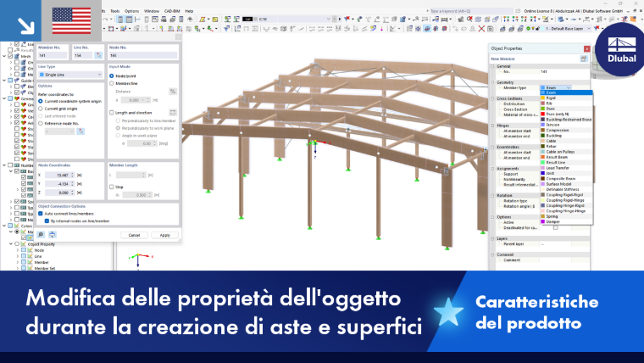Click the Colors category icon in navigator
The width and height of the screenshot is (644, 363).
click(17, 226)
